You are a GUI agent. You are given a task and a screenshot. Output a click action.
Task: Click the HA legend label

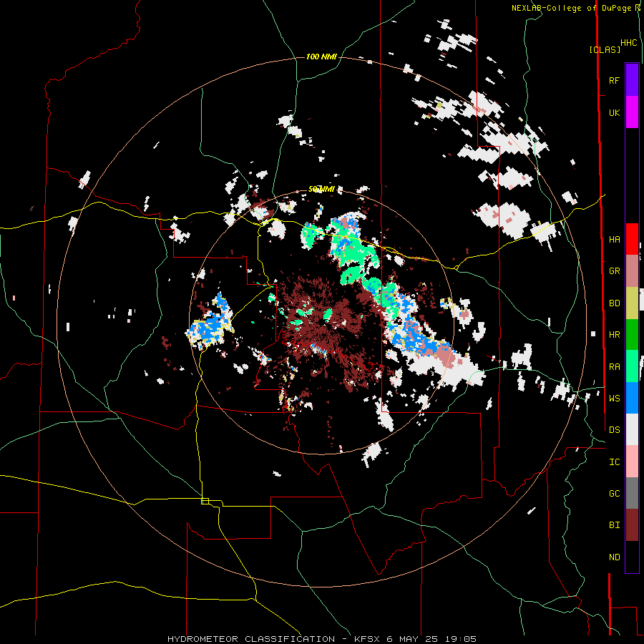(614, 240)
